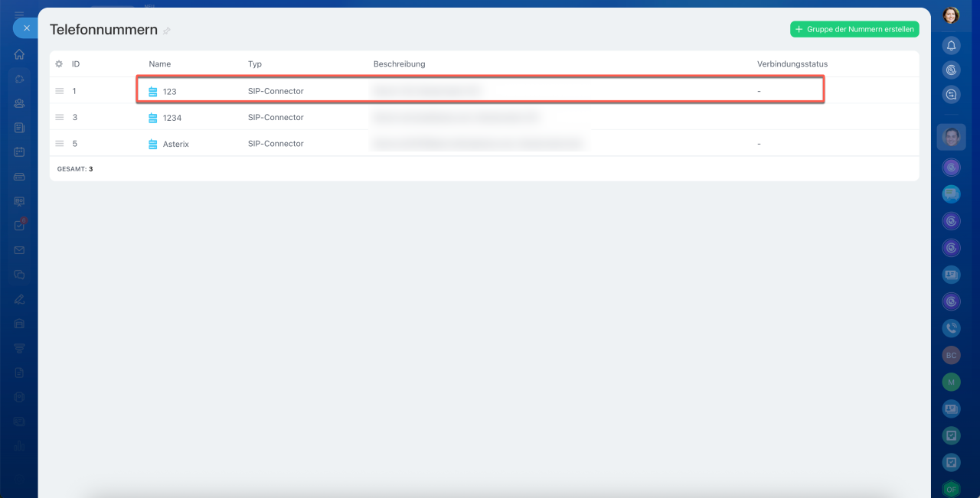Click the drag handle of row ID 5

[x=59, y=144]
